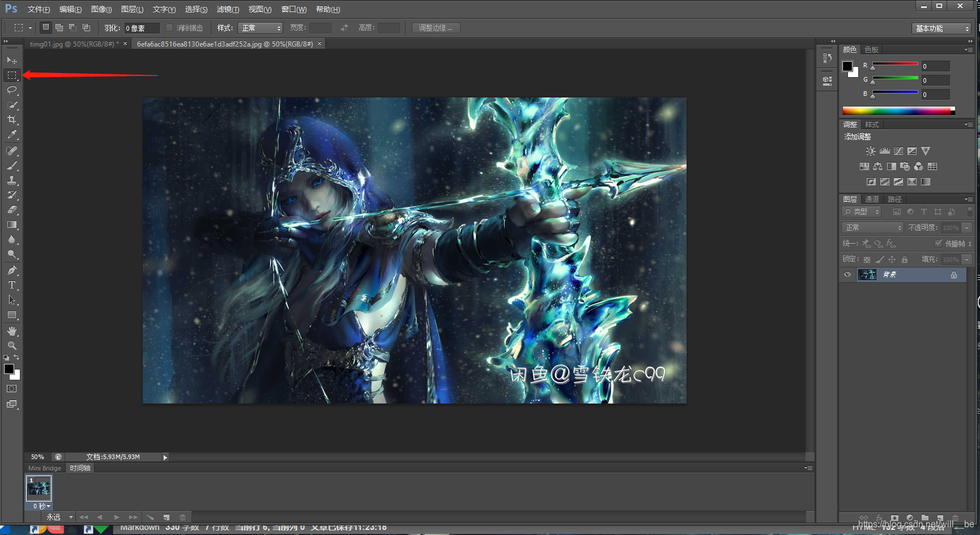This screenshot has height=535, width=980.
Task: Select the Rectangle shape tool
Action: click(12, 315)
